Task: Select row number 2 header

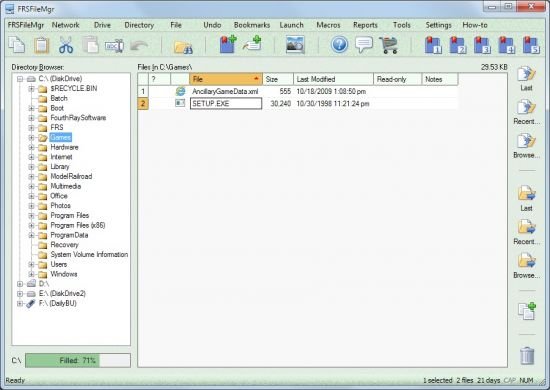Action: click(x=143, y=103)
